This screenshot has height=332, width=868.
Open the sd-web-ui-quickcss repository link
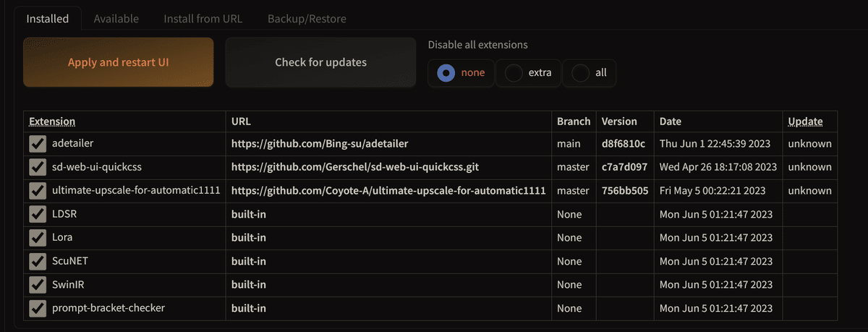click(355, 167)
